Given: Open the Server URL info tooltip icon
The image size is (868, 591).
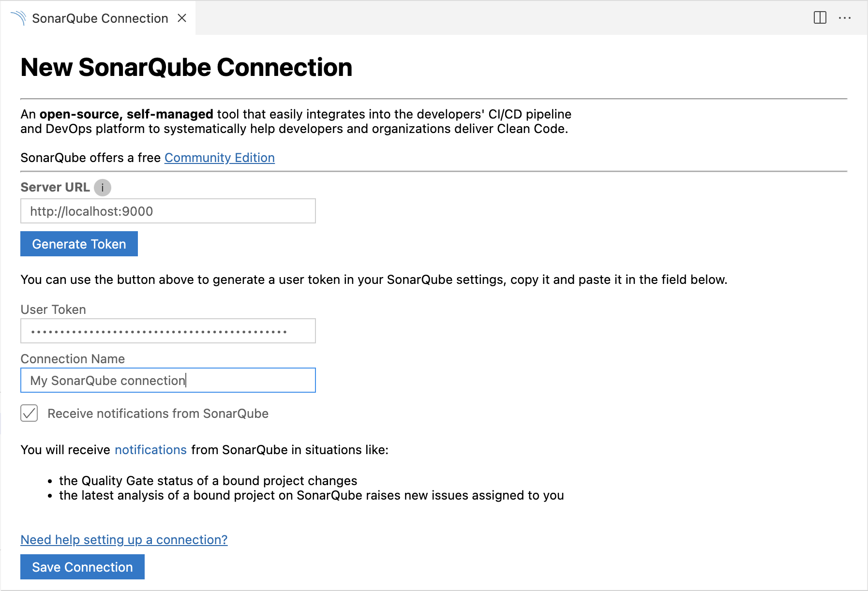Looking at the screenshot, I should click(x=103, y=188).
